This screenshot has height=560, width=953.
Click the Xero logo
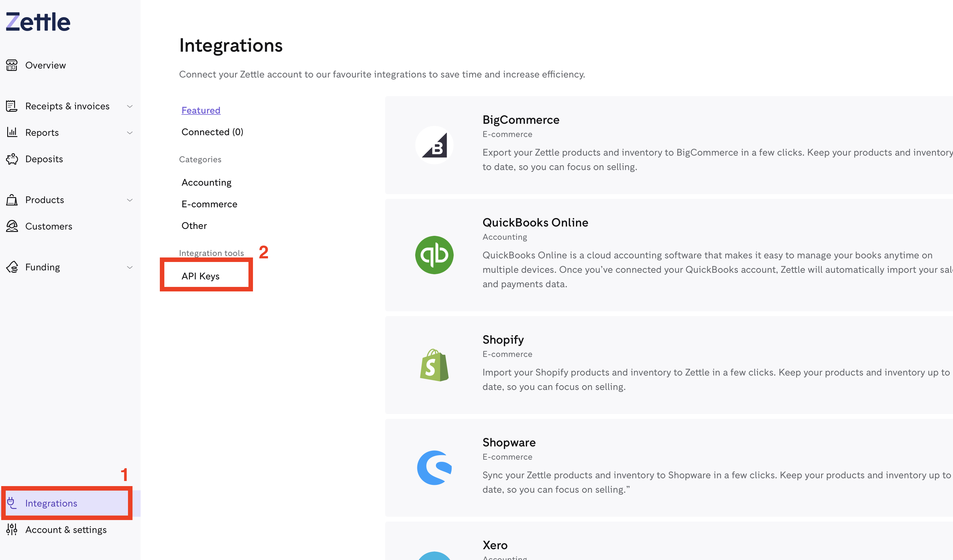tap(434, 556)
